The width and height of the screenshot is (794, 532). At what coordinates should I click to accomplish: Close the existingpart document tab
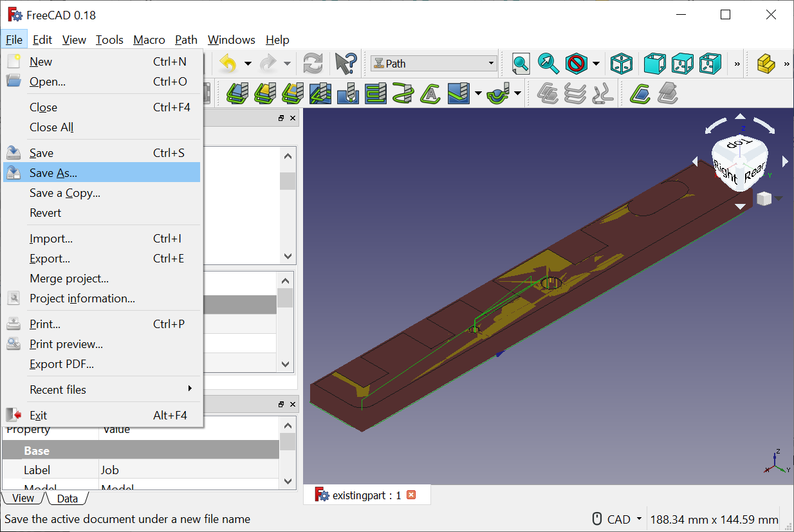[x=412, y=495]
